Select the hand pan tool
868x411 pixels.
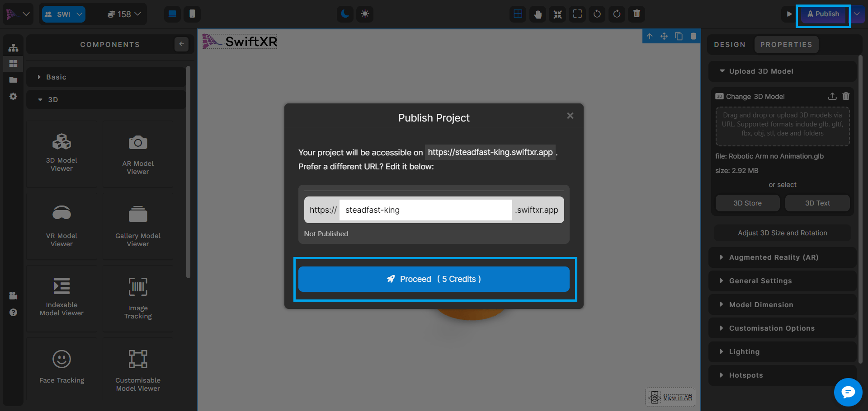pyautogui.click(x=538, y=14)
